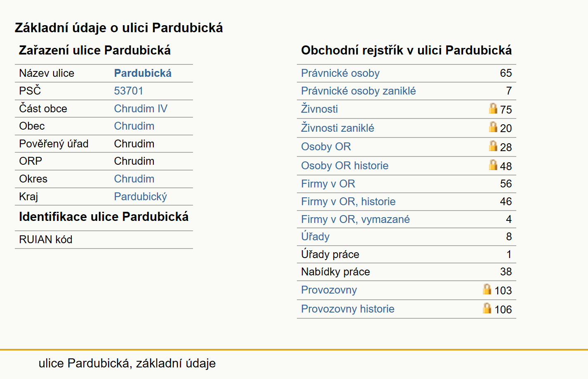
Task: Click the lock icon beside Živnosti count
Action: click(x=493, y=108)
